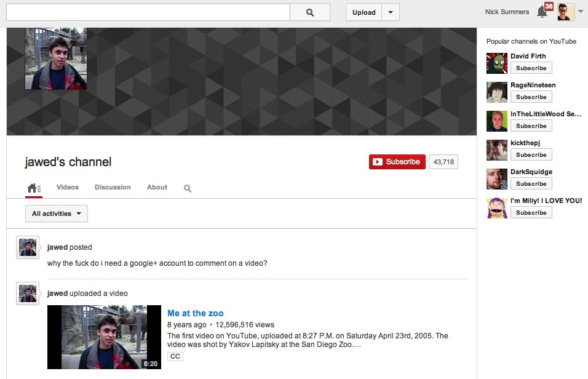Click the red 36 notification badge

(549, 6)
